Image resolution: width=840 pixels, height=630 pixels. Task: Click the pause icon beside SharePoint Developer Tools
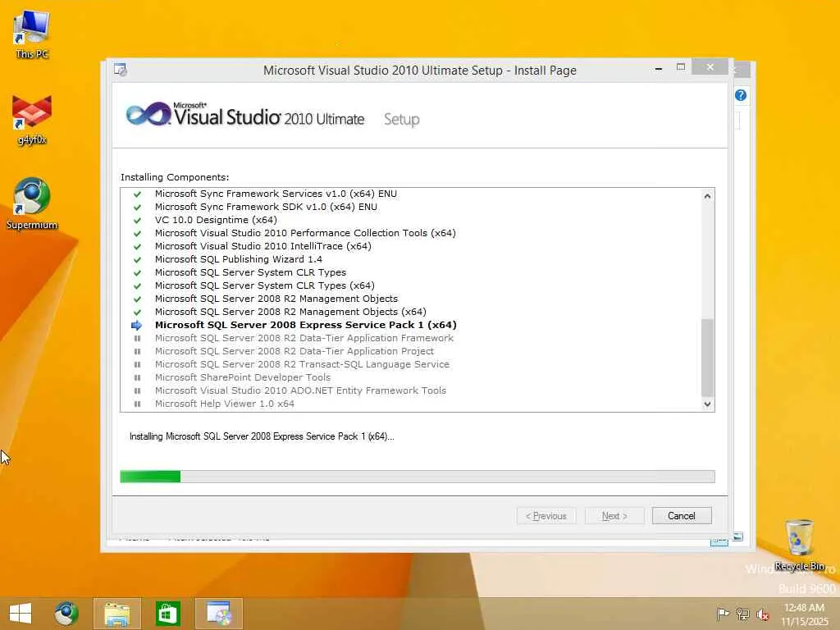(x=137, y=377)
